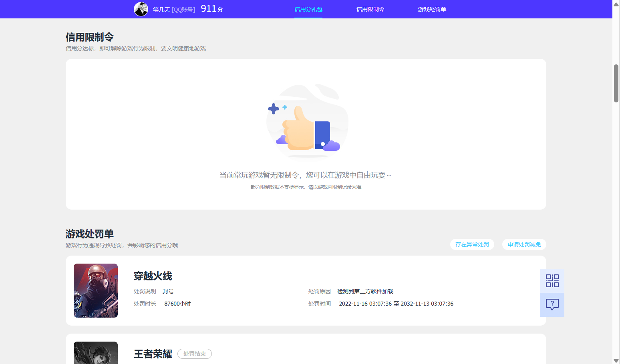This screenshot has height=364, width=620.
Task: Click the user avatar in the header
Action: coord(141,9)
